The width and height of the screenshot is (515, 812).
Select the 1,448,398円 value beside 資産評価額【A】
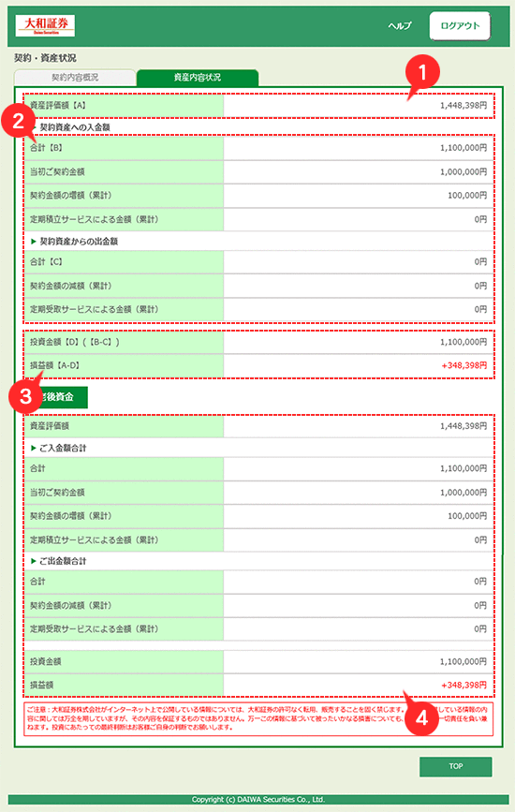click(463, 105)
